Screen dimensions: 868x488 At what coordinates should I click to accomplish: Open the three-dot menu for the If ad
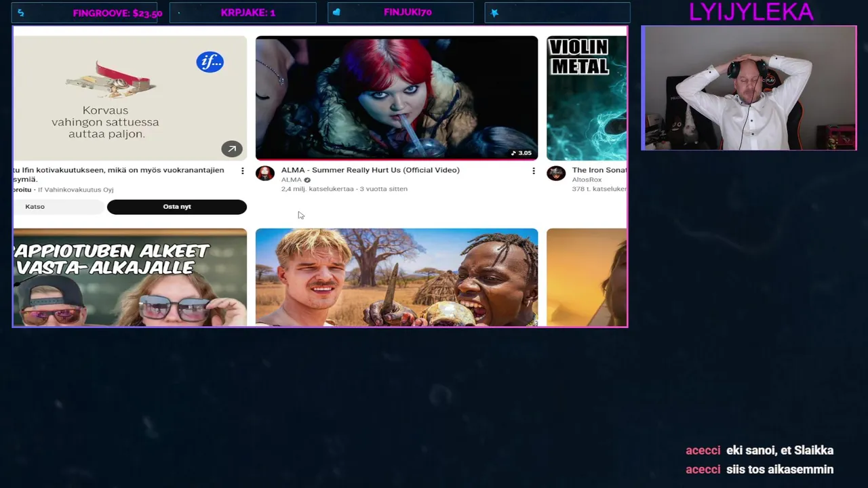(243, 171)
